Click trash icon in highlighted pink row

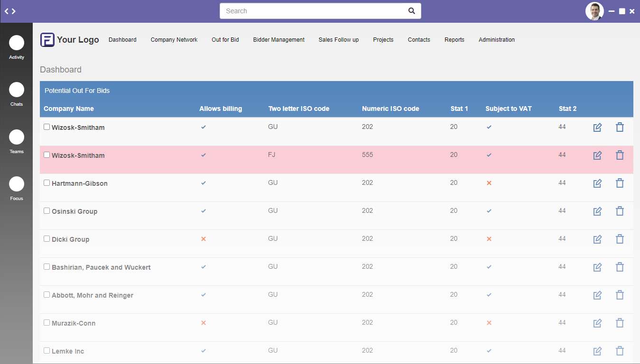620,155
